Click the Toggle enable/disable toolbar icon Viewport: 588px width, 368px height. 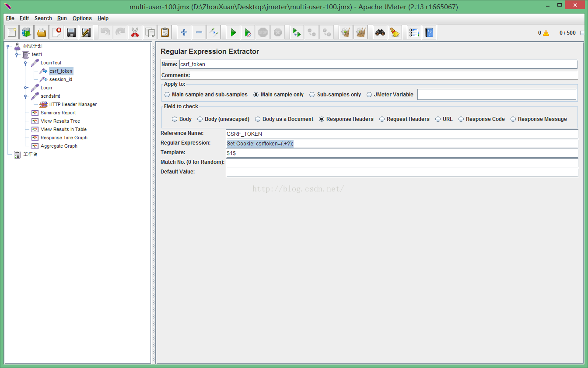(x=214, y=32)
